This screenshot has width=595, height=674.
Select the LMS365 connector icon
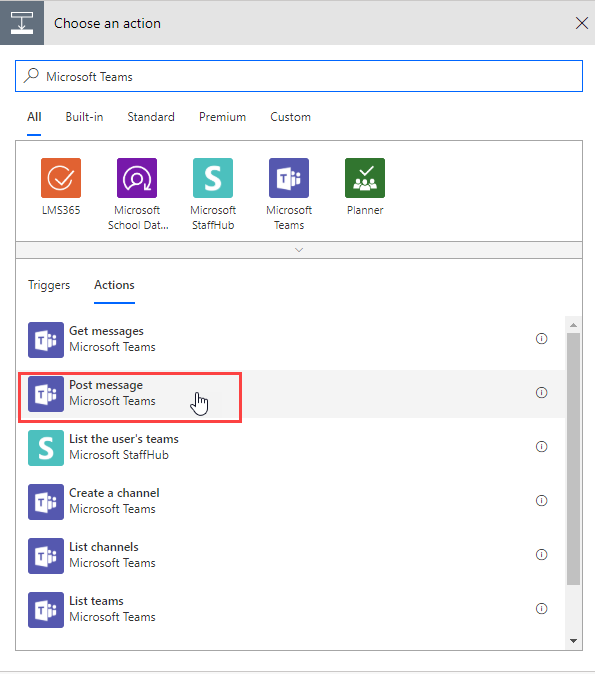61,178
